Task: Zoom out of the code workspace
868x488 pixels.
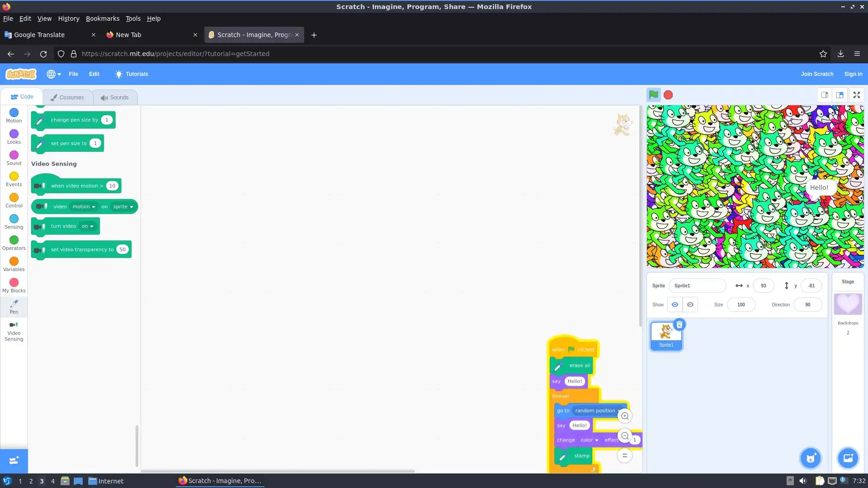Action: tap(625, 436)
